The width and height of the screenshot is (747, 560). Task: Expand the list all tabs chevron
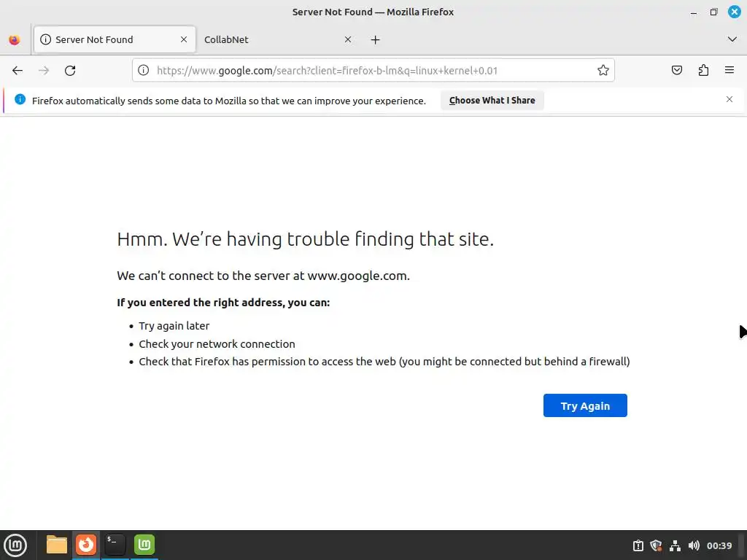732,39
